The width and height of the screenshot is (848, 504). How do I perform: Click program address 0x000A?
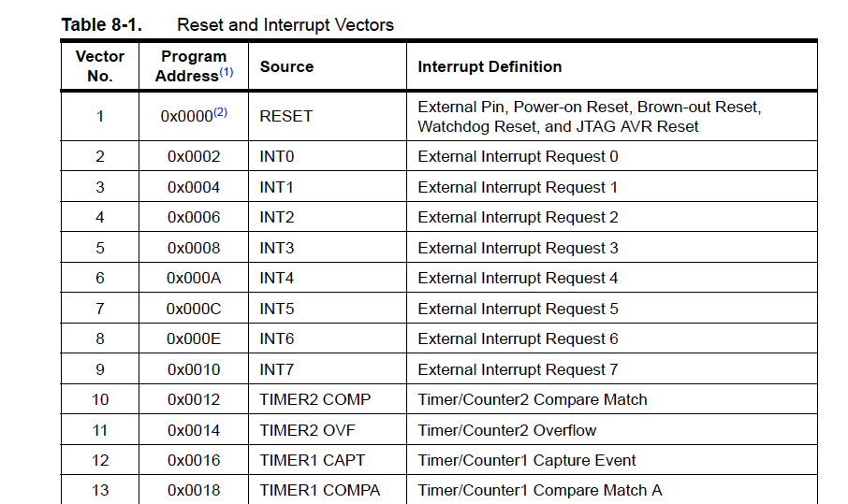[194, 279]
